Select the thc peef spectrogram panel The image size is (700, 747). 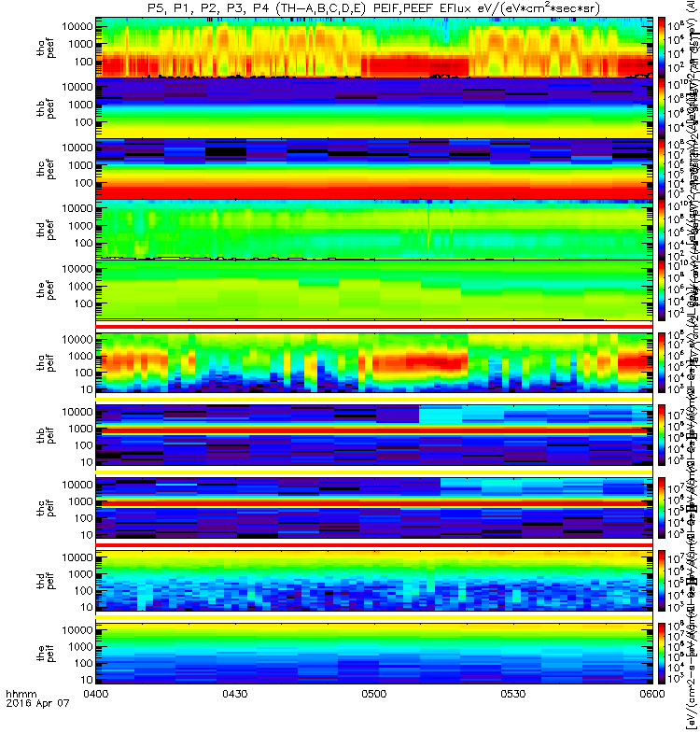374,169
